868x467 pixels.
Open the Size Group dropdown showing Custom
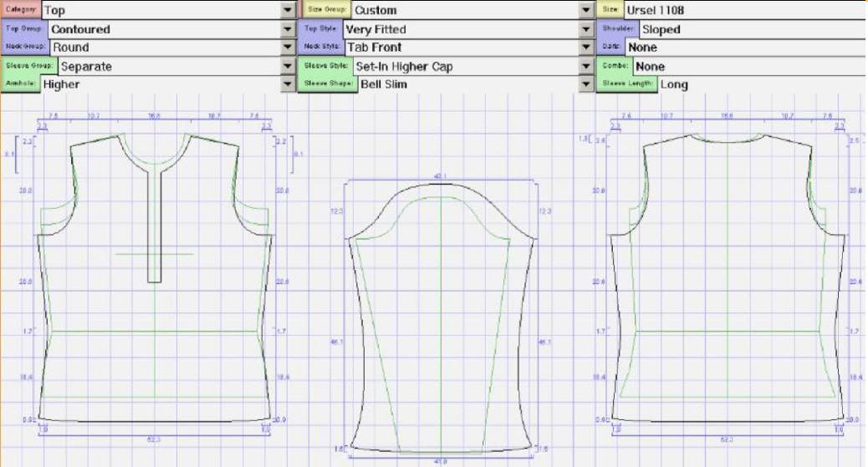click(586, 10)
